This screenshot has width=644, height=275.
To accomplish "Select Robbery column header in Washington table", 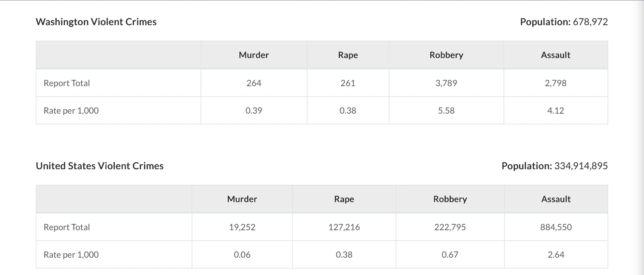I will 446,55.
